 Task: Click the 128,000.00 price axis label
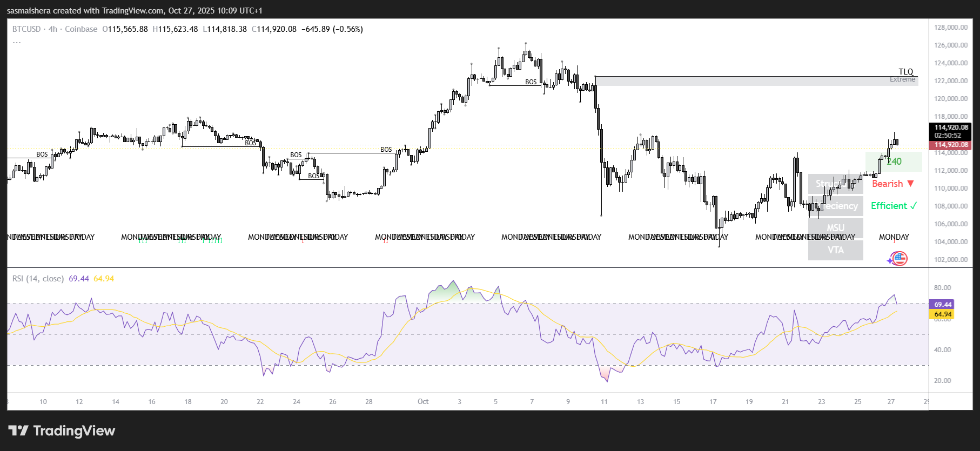pos(951,28)
